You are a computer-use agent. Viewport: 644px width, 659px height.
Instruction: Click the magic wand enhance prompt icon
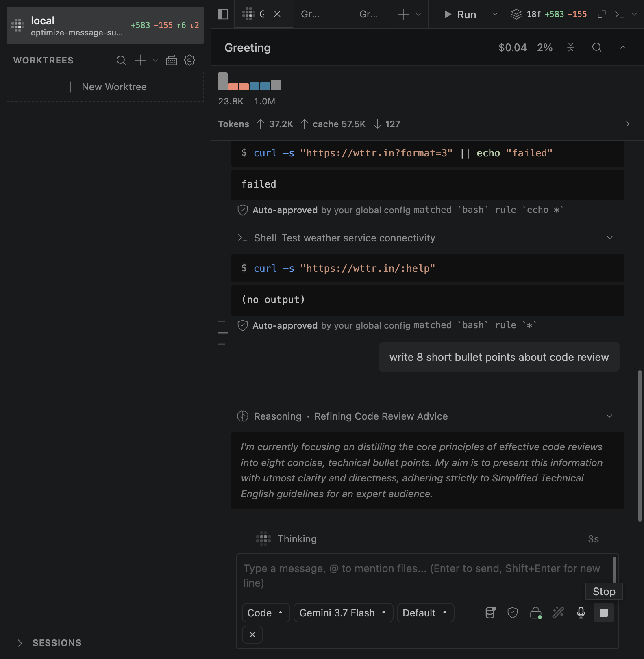[x=558, y=613]
